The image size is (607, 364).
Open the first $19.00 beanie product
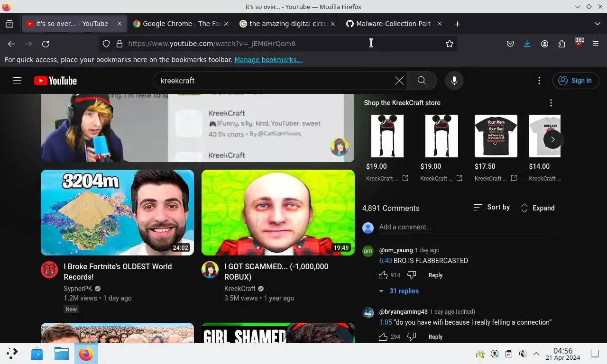pos(387,136)
